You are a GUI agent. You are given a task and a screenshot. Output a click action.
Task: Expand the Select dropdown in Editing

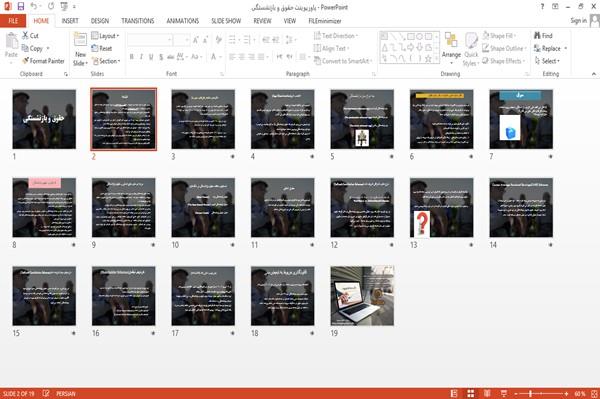tap(547, 61)
